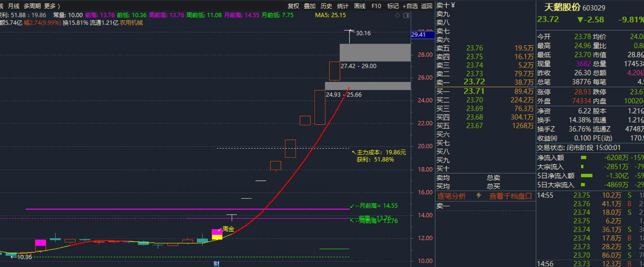Click the ¥ symbol next to 卖十
This screenshot has width=644, height=267.
pos(453,5)
